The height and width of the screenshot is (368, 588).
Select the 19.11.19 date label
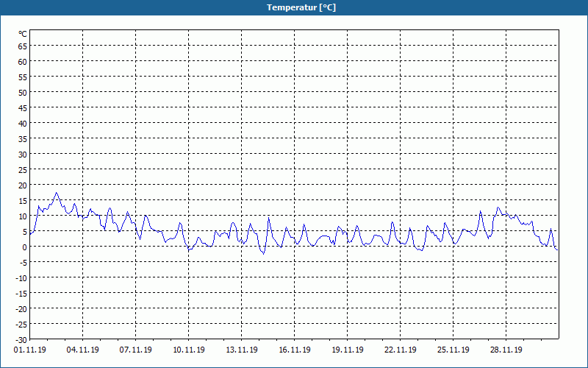point(347,350)
